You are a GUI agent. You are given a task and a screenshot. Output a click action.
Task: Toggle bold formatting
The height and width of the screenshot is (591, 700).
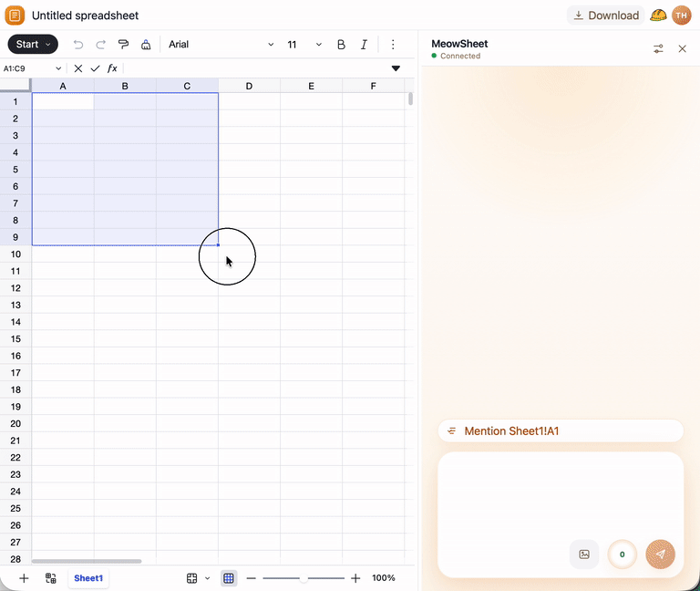tap(341, 44)
